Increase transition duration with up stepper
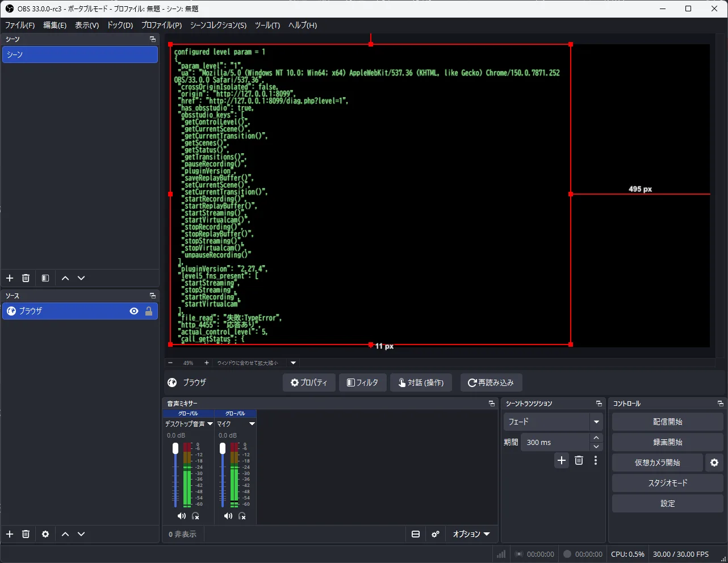The image size is (728, 563). (x=596, y=438)
